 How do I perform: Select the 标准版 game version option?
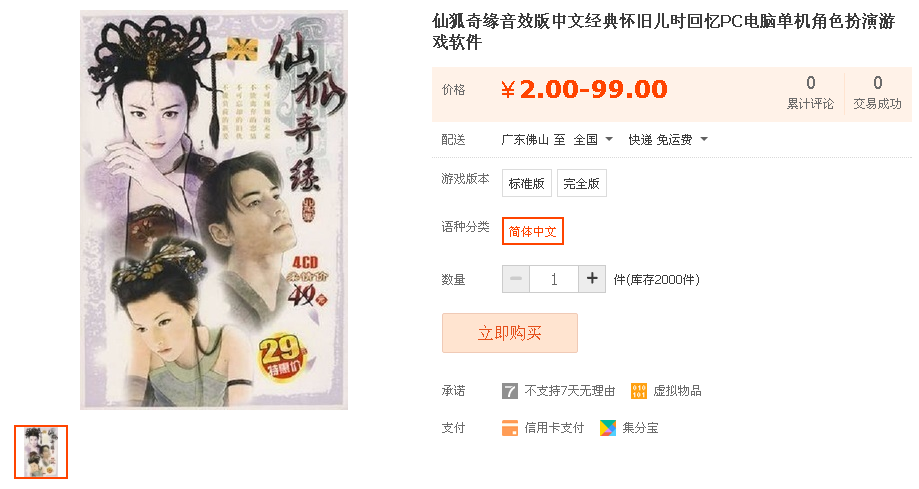click(526, 184)
